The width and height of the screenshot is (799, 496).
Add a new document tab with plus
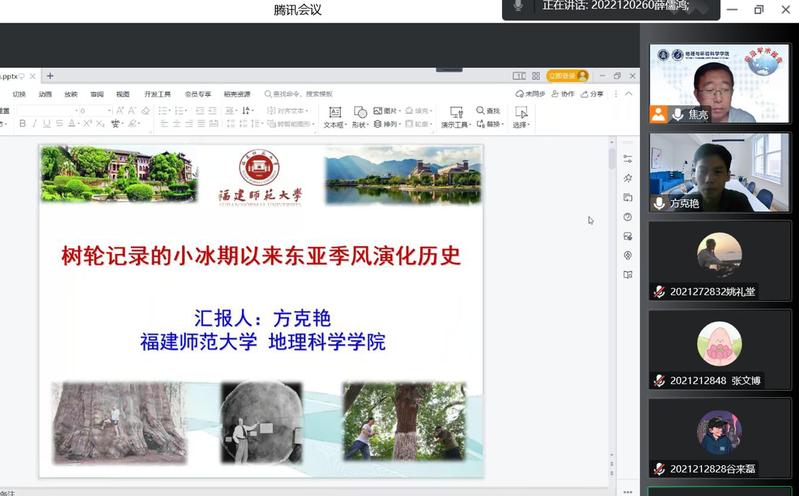tap(50, 76)
